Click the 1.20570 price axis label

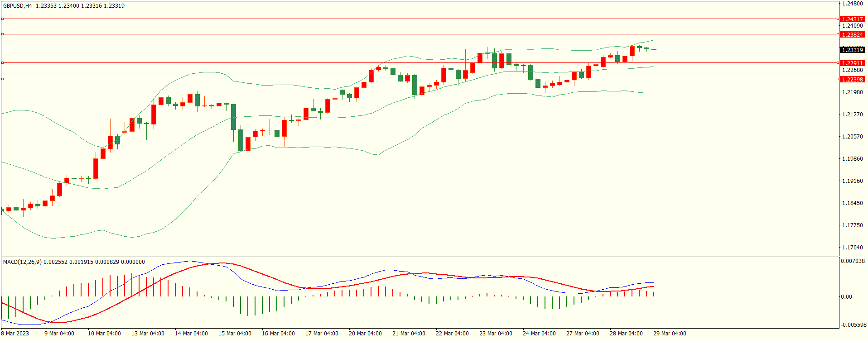[x=852, y=137]
